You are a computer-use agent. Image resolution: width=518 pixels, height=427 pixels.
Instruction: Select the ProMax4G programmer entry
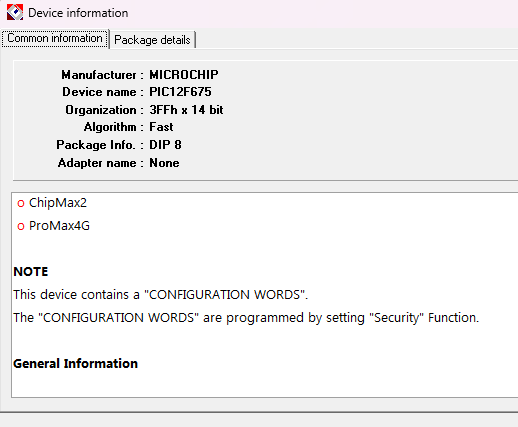pos(59,226)
